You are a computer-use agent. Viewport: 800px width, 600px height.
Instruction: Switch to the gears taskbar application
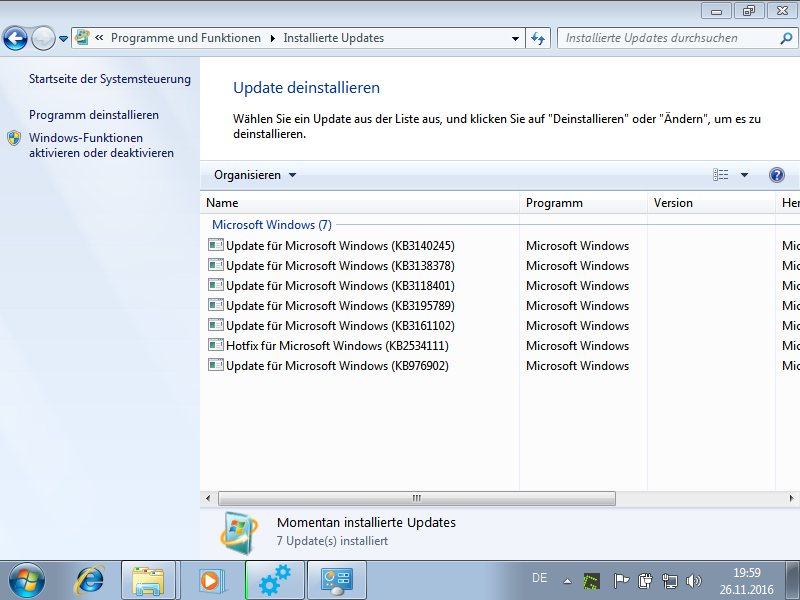(275, 581)
